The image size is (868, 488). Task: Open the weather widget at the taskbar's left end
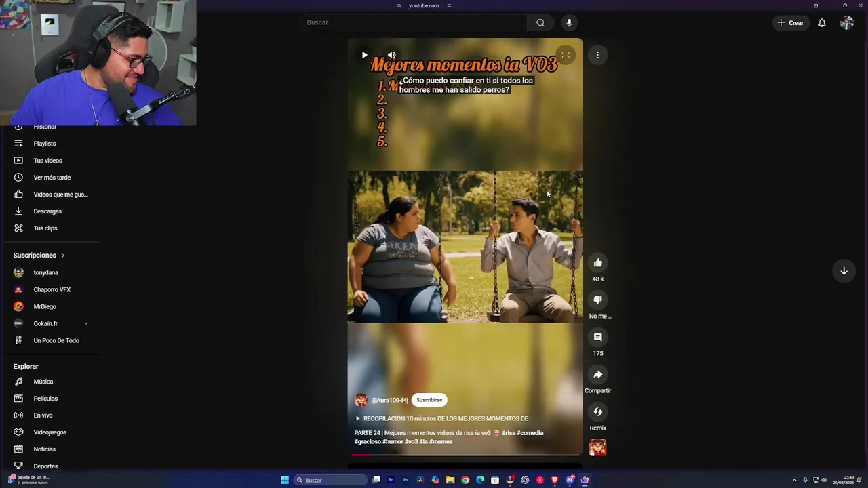(x=27, y=480)
